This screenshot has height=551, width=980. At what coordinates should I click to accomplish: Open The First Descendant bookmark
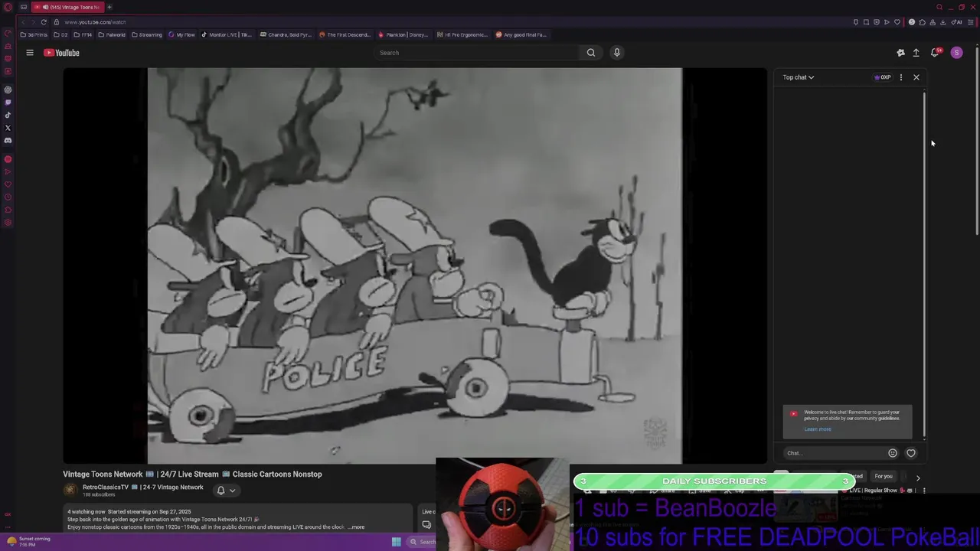point(345,34)
